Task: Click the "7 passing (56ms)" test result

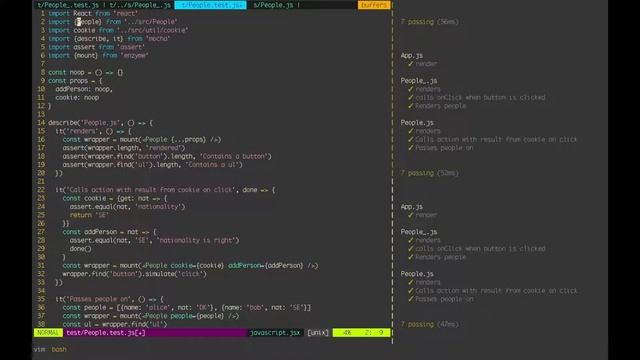Action: pos(429,22)
